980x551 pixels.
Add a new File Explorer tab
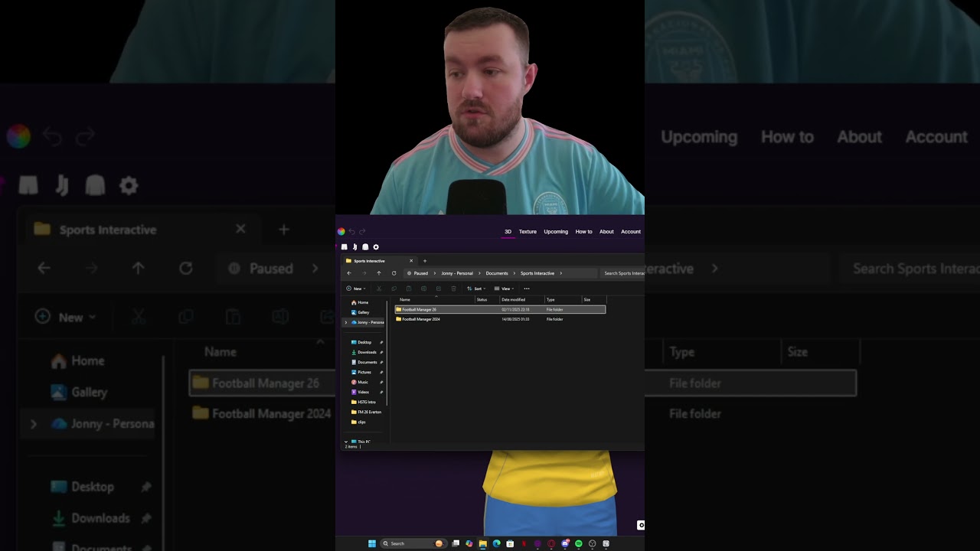425,261
